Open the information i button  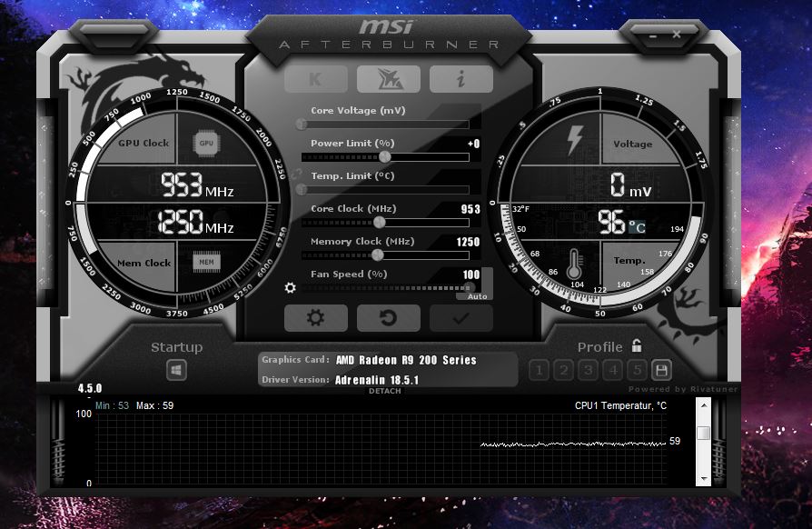click(460, 79)
